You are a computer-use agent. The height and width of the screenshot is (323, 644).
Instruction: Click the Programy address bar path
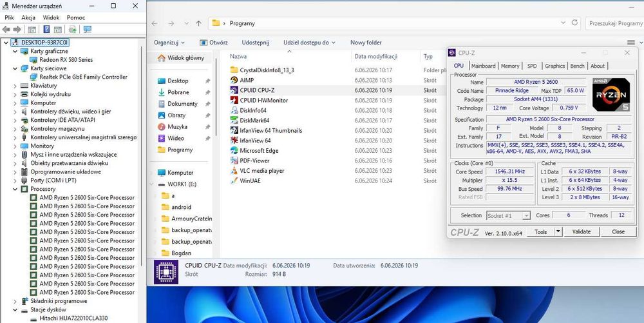[x=242, y=23]
